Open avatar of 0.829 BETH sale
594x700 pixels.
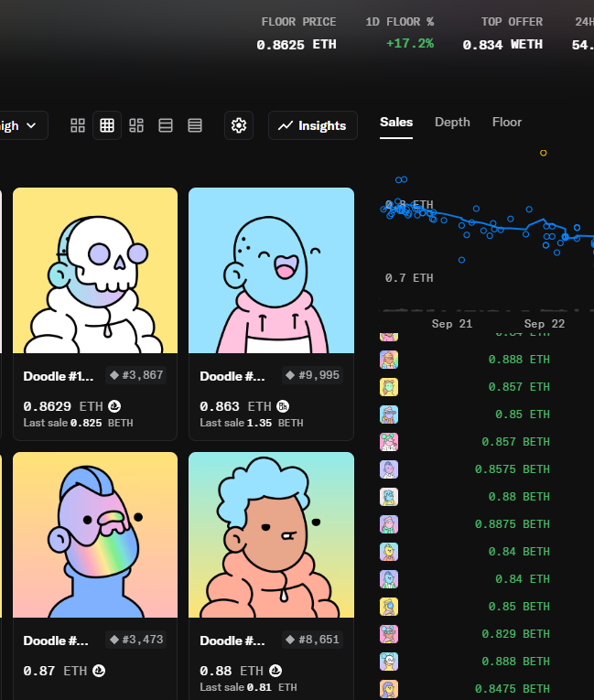tap(389, 634)
